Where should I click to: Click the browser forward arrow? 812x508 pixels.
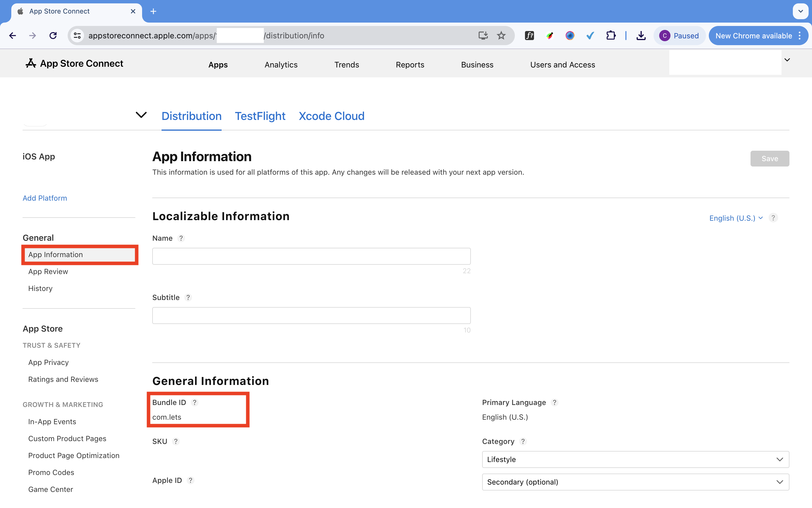pos(32,36)
